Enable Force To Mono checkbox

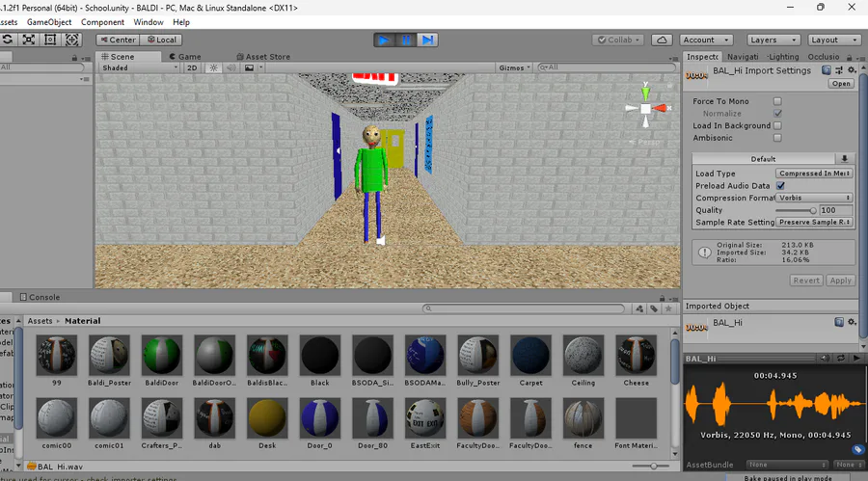tap(777, 101)
